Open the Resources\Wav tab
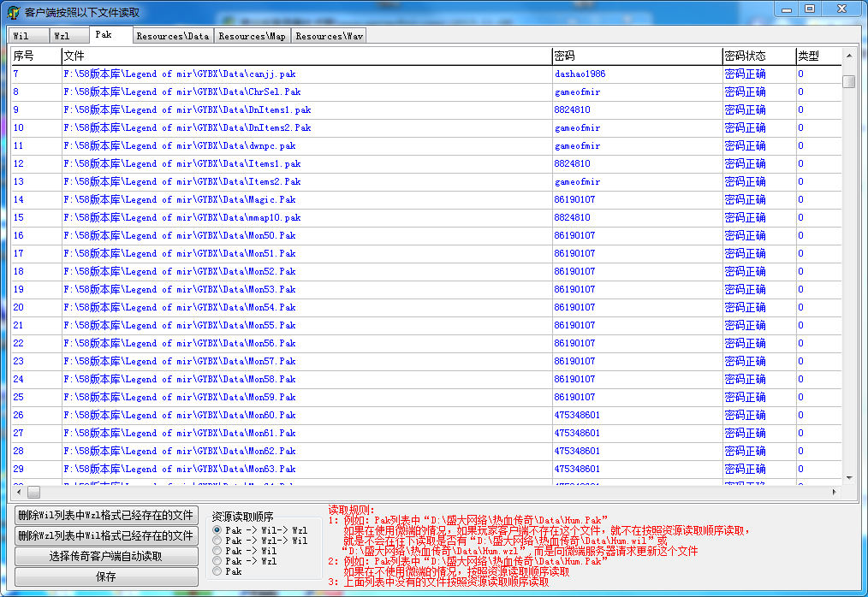 point(329,36)
